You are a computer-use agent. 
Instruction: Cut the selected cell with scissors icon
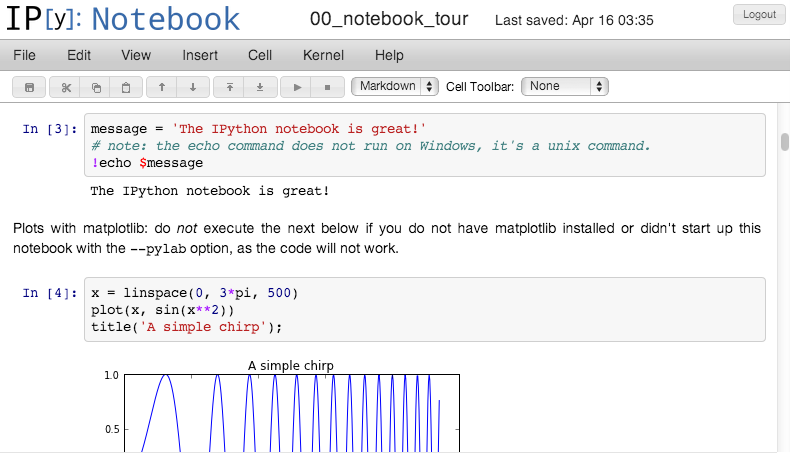(66, 87)
